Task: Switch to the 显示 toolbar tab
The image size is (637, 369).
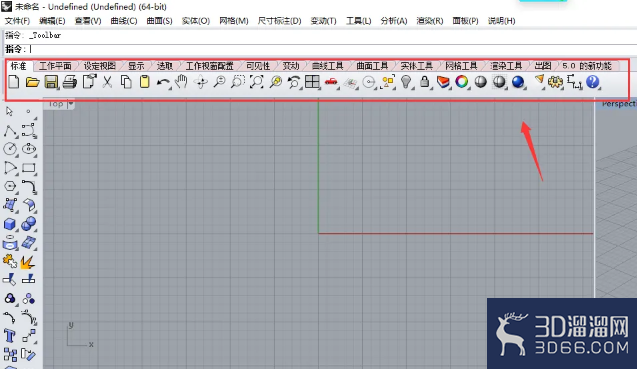Action: (x=136, y=66)
